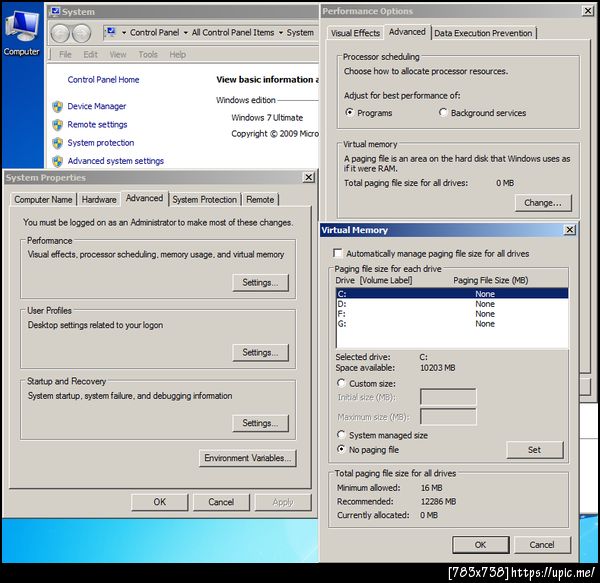Choose System managed size option
The width and height of the screenshot is (600, 583).
click(x=341, y=435)
